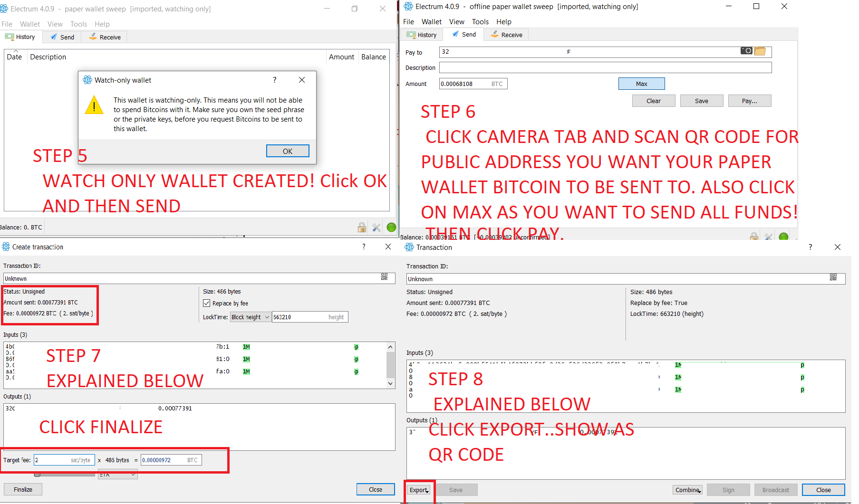
Task: Select 'LockTime: 663210 (height)' text
Action: point(667,314)
